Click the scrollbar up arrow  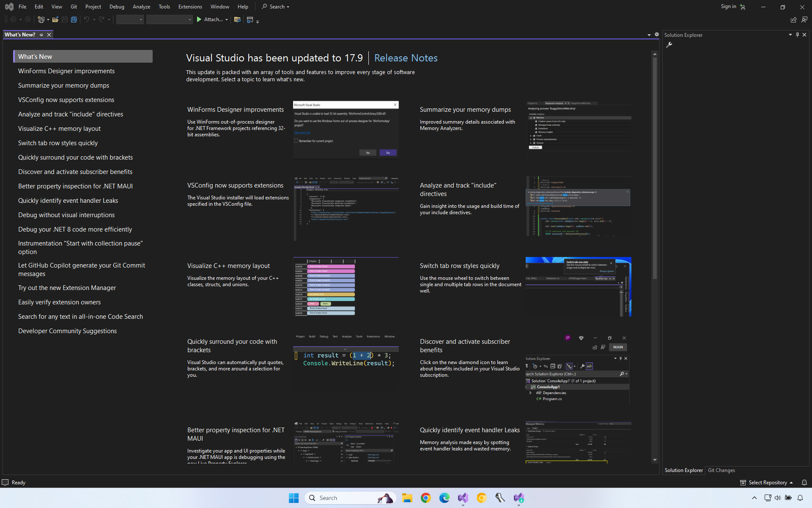(655, 54)
